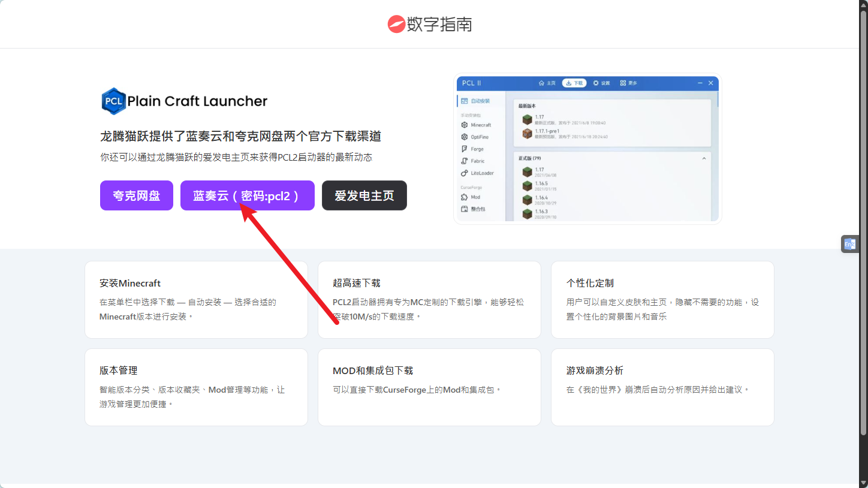Click the 最新版本 heading in preview
The height and width of the screenshot is (488, 868).
[x=527, y=106]
